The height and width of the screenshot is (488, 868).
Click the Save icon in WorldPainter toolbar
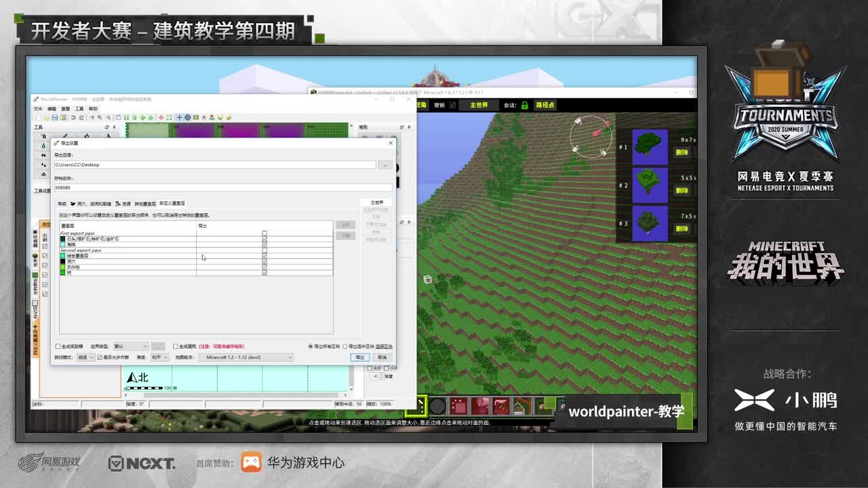pos(55,117)
